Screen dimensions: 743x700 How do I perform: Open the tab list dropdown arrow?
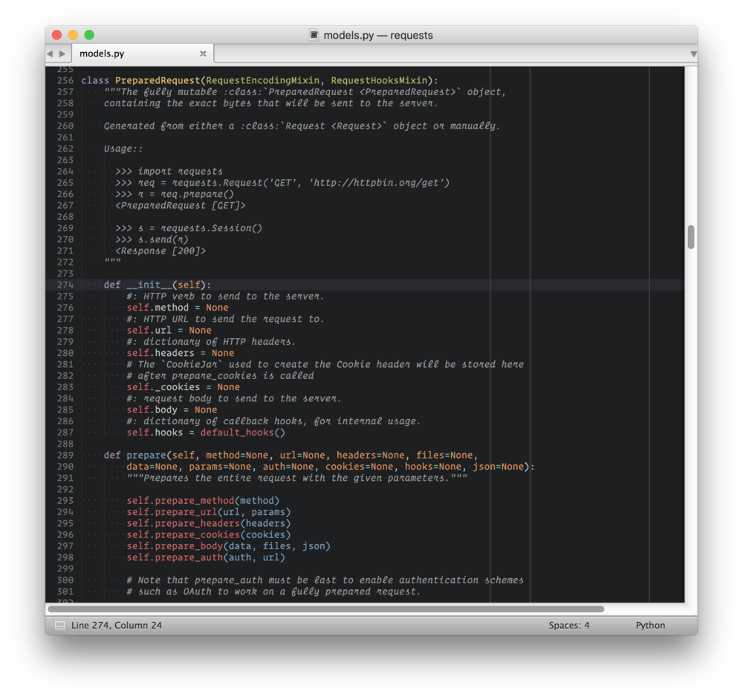tap(692, 54)
